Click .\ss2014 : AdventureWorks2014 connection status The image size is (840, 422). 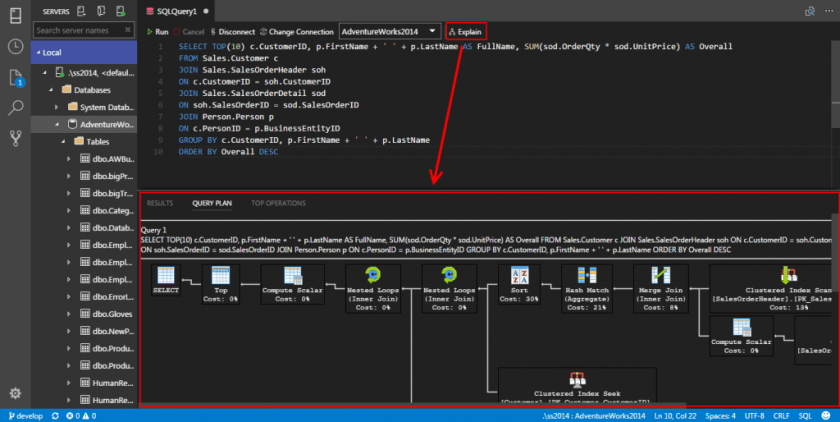[x=594, y=416]
